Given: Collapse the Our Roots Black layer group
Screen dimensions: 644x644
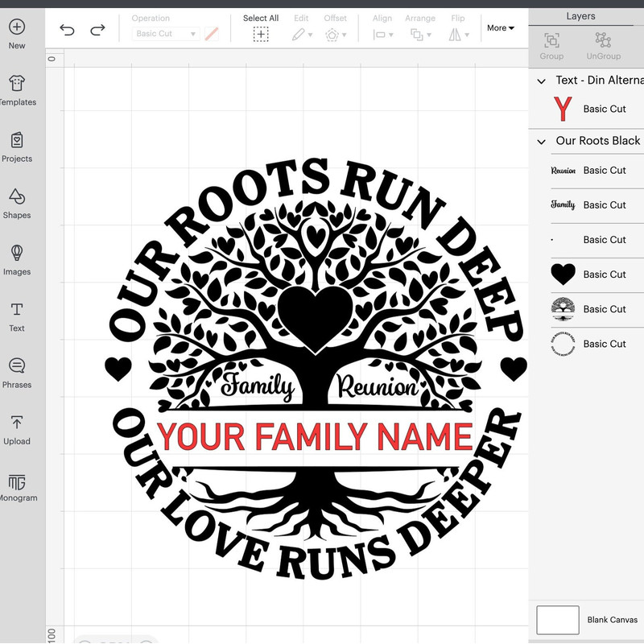Looking at the screenshot, I should click(542, 141).
